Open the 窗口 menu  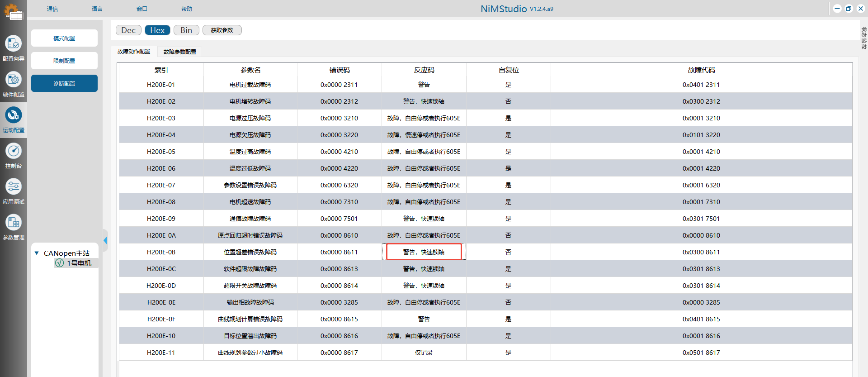pos(142,9)
